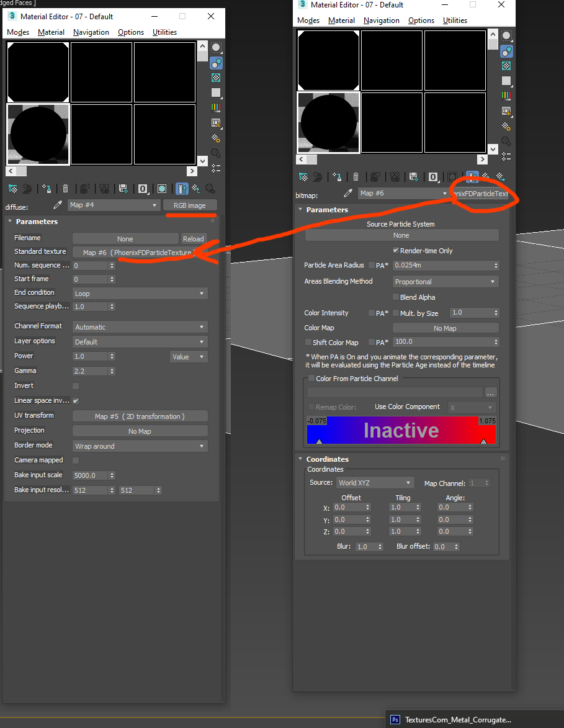Viewport: 564px width, 728px height.
Task: Click Assign Material to Selection in left editor
Action: (47, 189)
